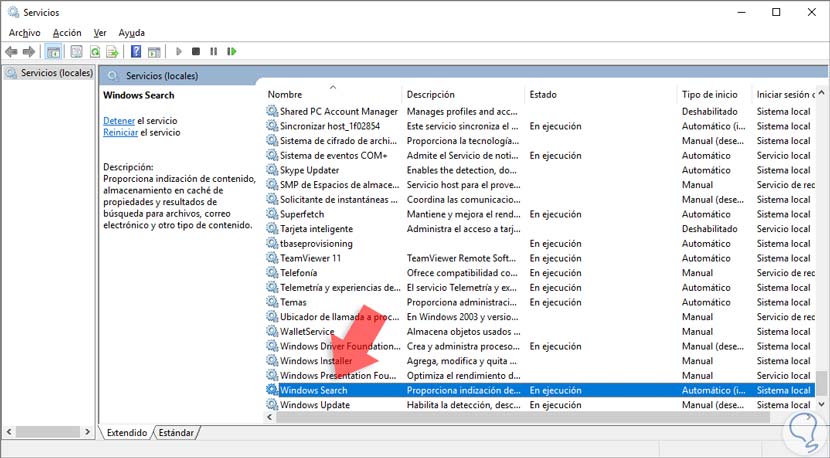Click En ejecución status of Superfetch

point(555,214)
